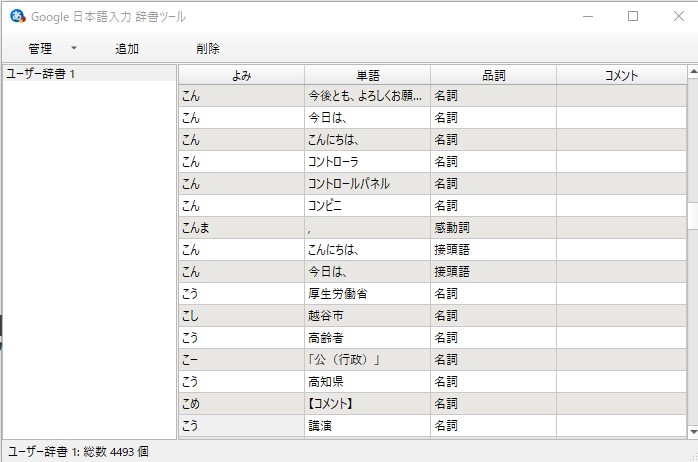
Task: Maximize the dictionary tool window
Action: (632, 16)
